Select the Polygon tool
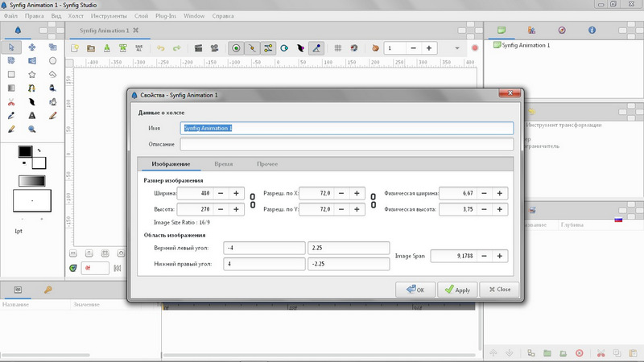Image resolution: width=644 pixels, height=362 pixels. tap(52, 74)
